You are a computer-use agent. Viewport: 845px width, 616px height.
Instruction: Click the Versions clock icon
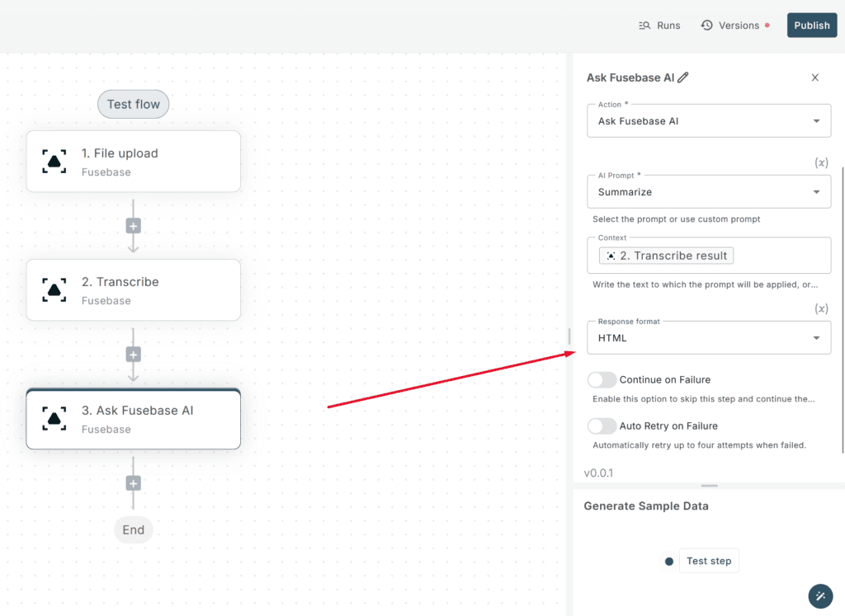(x=706, y=26)
